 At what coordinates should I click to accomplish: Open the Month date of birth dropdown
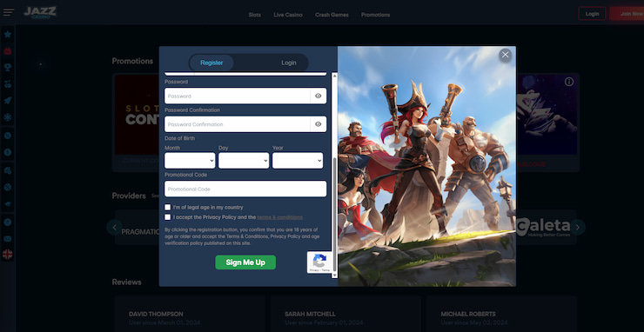[190, 161]
